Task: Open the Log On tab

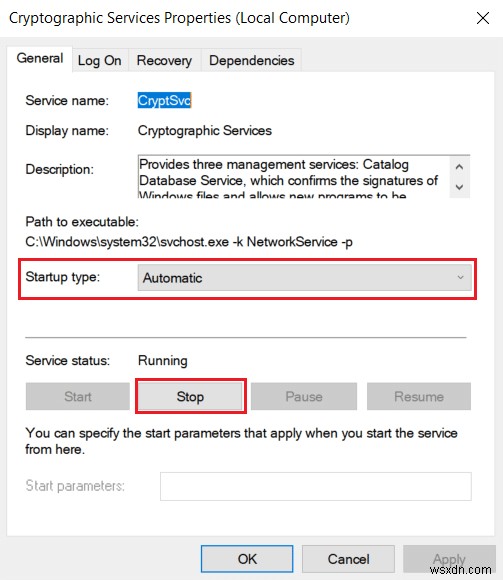Action: point(99,60)
